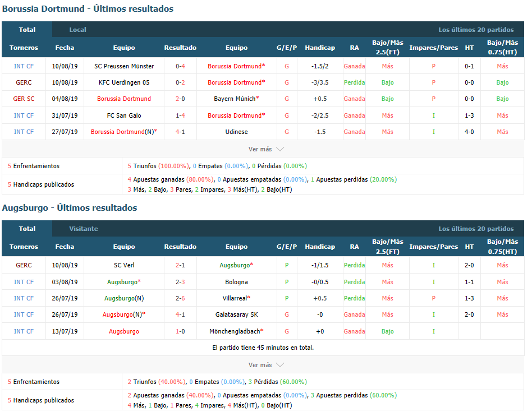
Task: Click the Perdida RA value in the KFC Uerdingen row
Action: point(354,82)
